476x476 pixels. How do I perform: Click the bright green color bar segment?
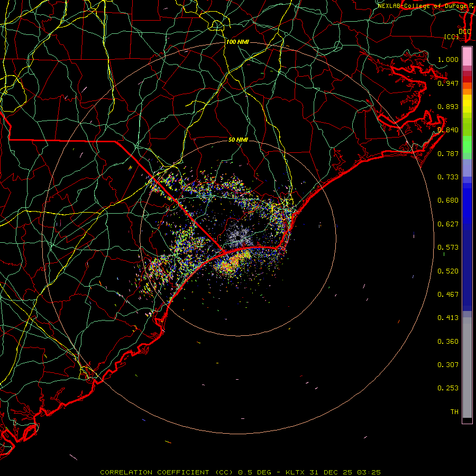(x=467, y=144)
